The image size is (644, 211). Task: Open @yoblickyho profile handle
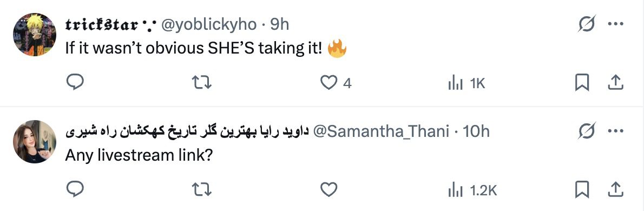209,25
